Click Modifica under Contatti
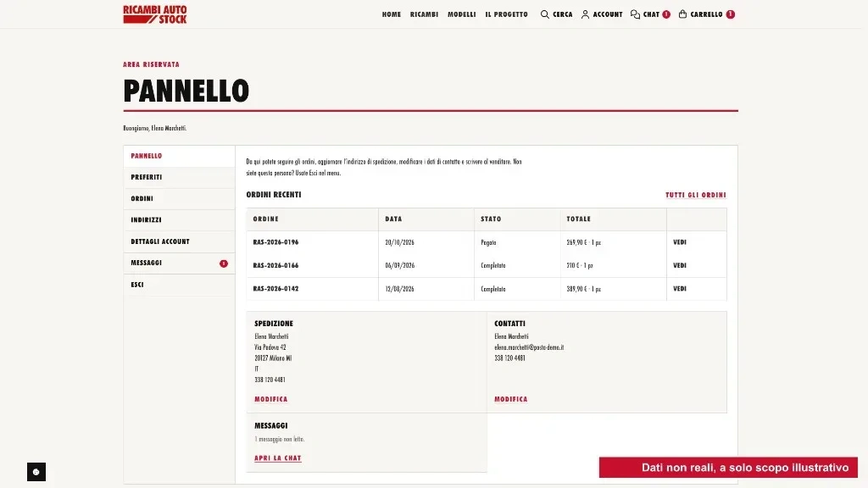This screenshot has height=488, width=868. pyautogui.click(x=511, y=400)
